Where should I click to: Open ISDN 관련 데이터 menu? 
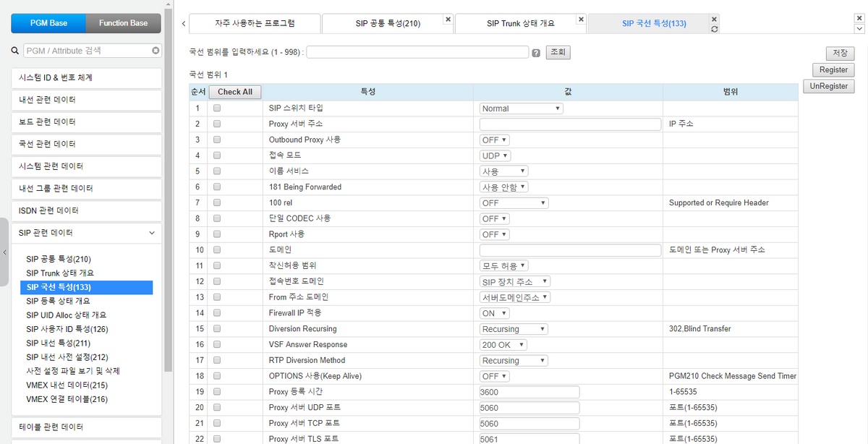(86, 210)
